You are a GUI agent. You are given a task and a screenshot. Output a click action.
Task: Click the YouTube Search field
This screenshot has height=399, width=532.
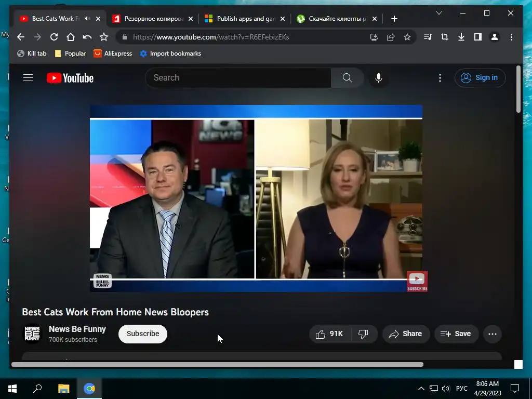(x=238, y=78)
